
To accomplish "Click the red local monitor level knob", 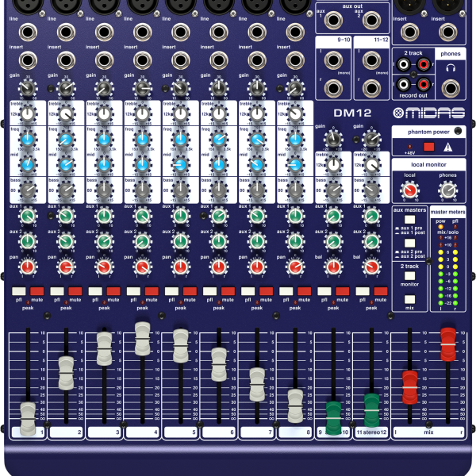I will pos(409,190).
